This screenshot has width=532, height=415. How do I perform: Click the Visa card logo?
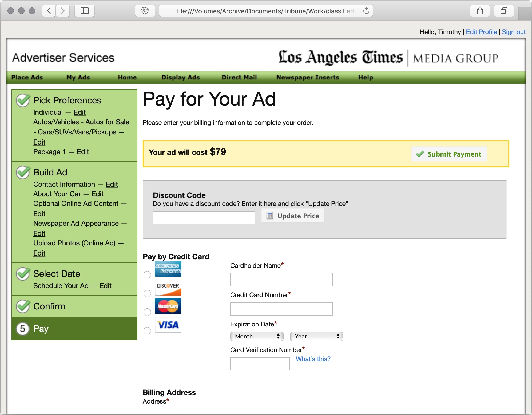[x=168, y=325]
